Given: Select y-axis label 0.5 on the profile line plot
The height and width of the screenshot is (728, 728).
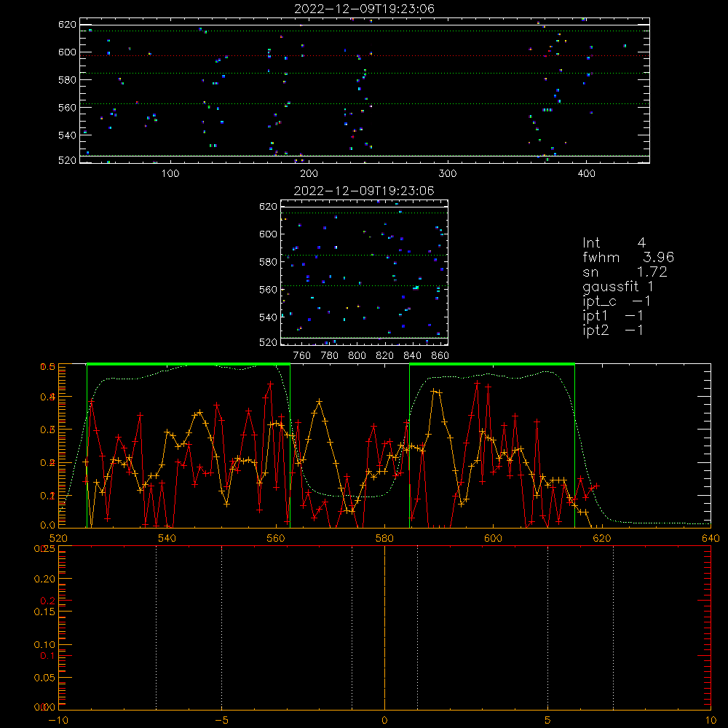Looking at the screenshot, I should coord(48,367).
